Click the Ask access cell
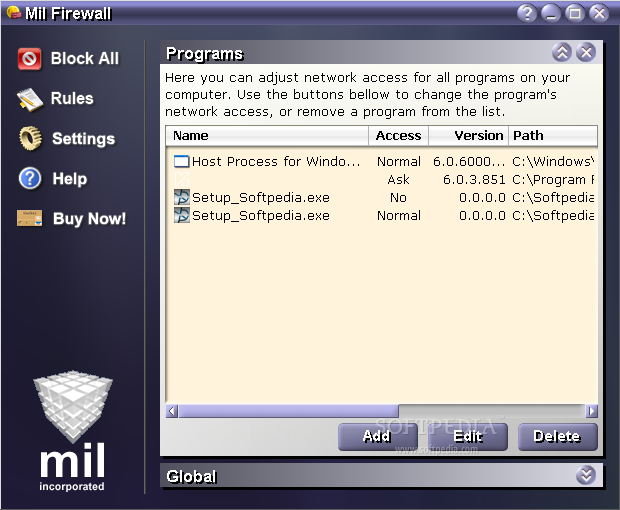The image size is (620, 510). [x=398, y=179]
